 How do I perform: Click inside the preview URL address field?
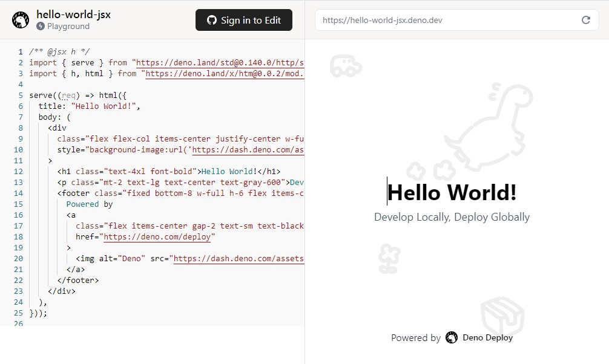424,19
